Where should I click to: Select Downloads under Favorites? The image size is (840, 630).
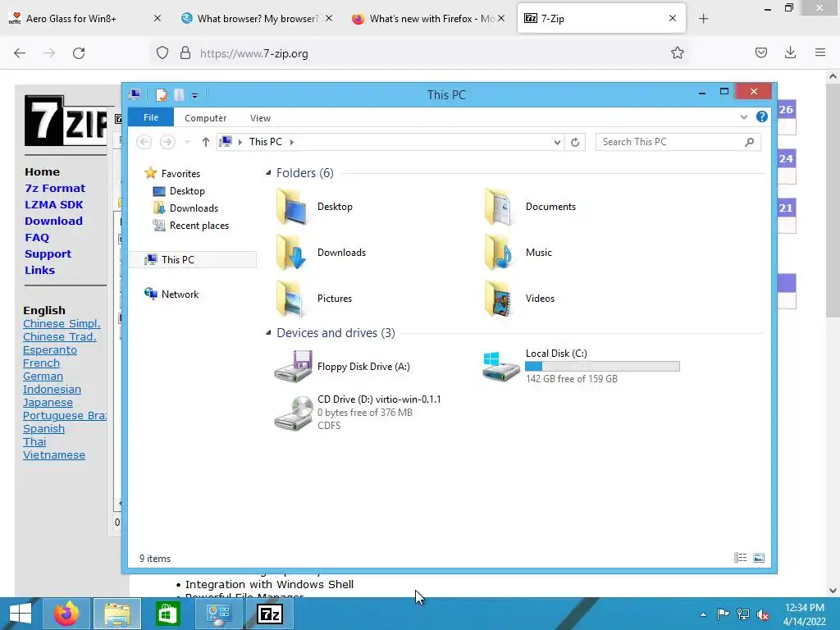tap(194, 208)
